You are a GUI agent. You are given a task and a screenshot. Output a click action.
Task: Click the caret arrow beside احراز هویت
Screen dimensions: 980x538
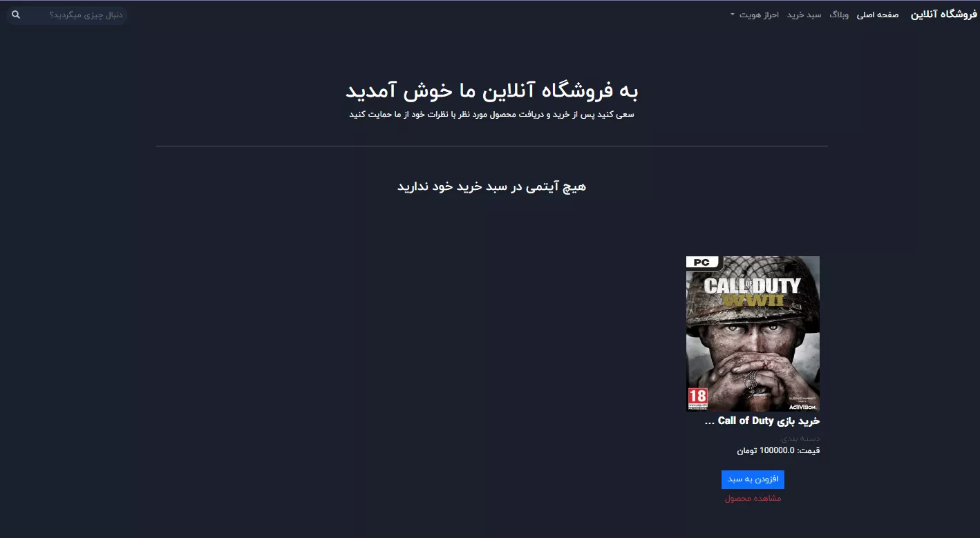pyautogui.click(x=733, y=15)
